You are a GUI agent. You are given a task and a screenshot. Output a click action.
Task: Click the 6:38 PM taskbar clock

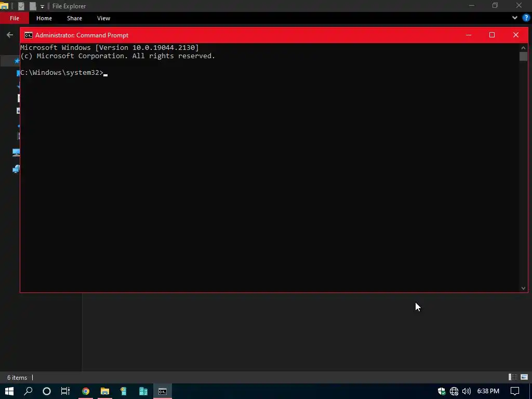click(488, 391)
